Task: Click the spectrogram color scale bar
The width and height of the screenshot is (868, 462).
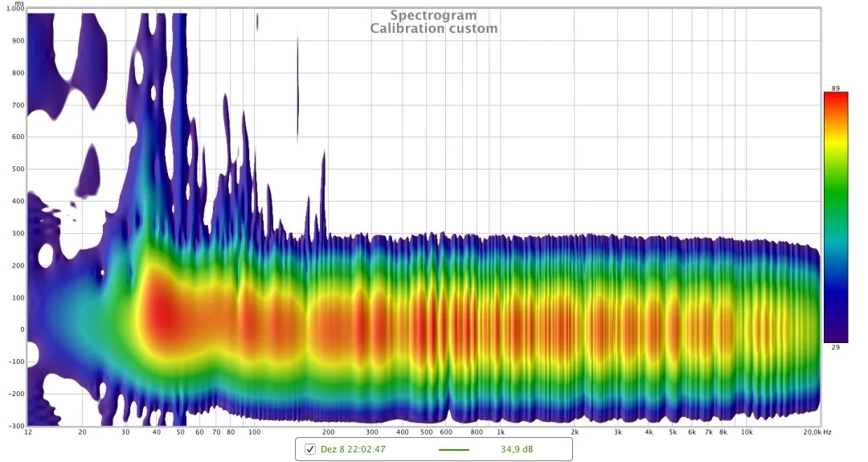Action: 836,218
